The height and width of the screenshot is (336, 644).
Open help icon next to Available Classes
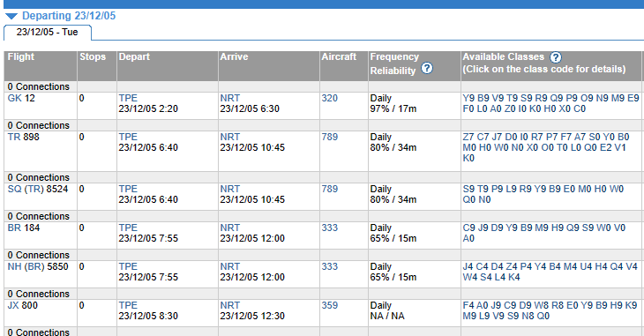coord(556,57)
